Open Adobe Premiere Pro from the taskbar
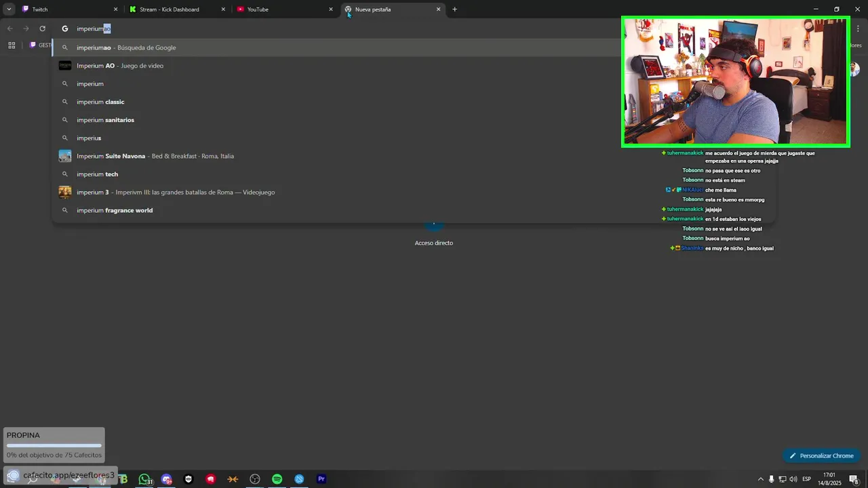The width and height of the screenshot is (868, 488). (321, 479)
